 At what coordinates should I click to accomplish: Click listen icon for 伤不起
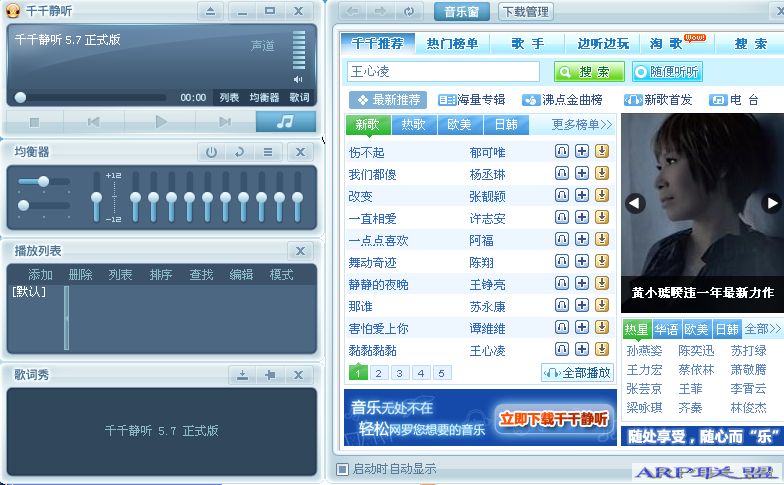point(562,151)
